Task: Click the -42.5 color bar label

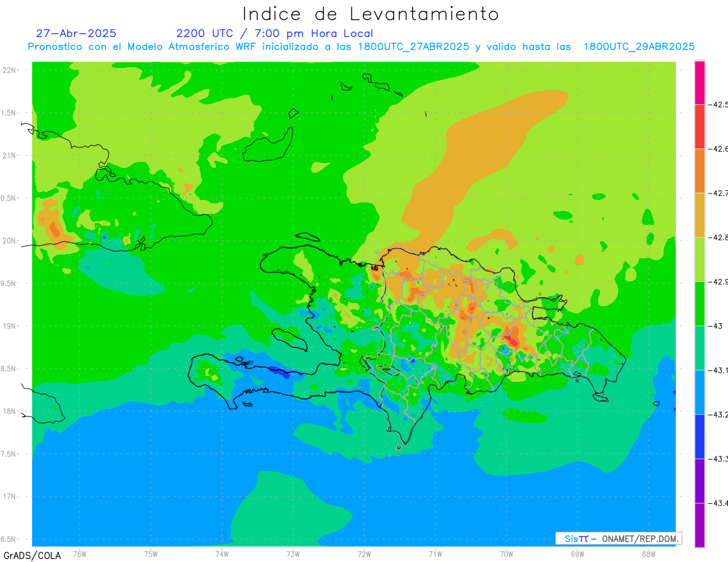Action: (718, 104)
